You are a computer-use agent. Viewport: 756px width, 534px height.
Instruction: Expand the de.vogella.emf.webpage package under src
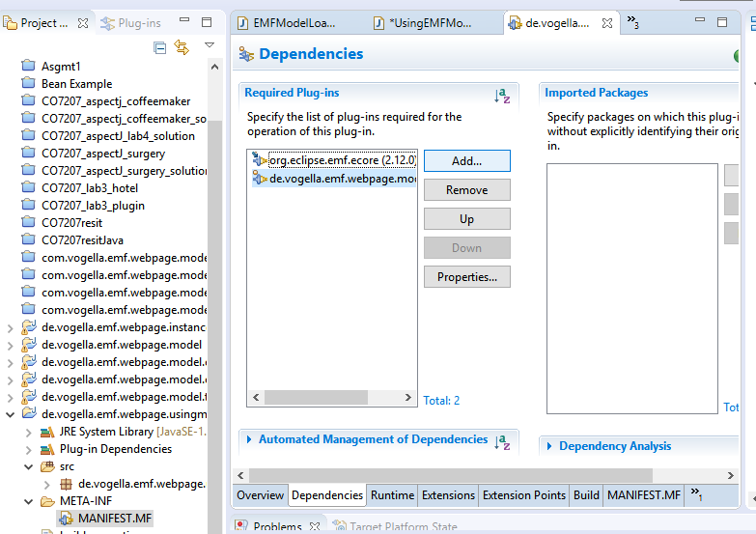[x=46, y=485]
